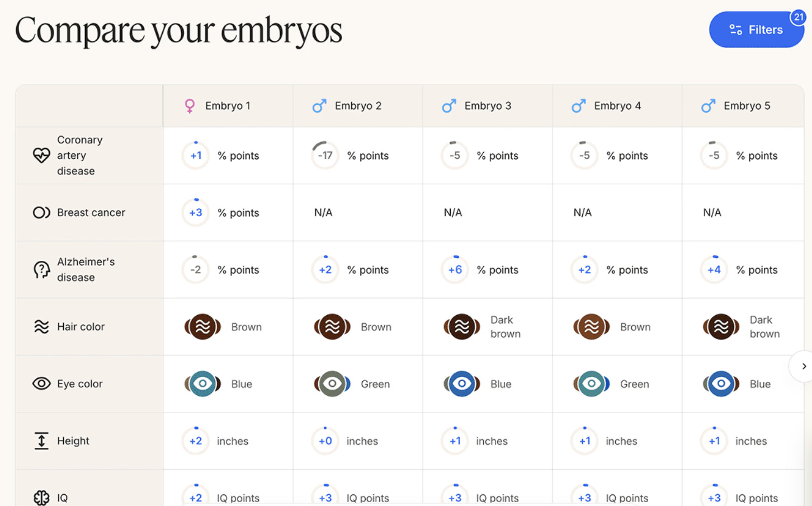The width and height of the screenshot is (812, 506).
Task: Click the Eye color eye icon
Action: click(x=41, y=383)
